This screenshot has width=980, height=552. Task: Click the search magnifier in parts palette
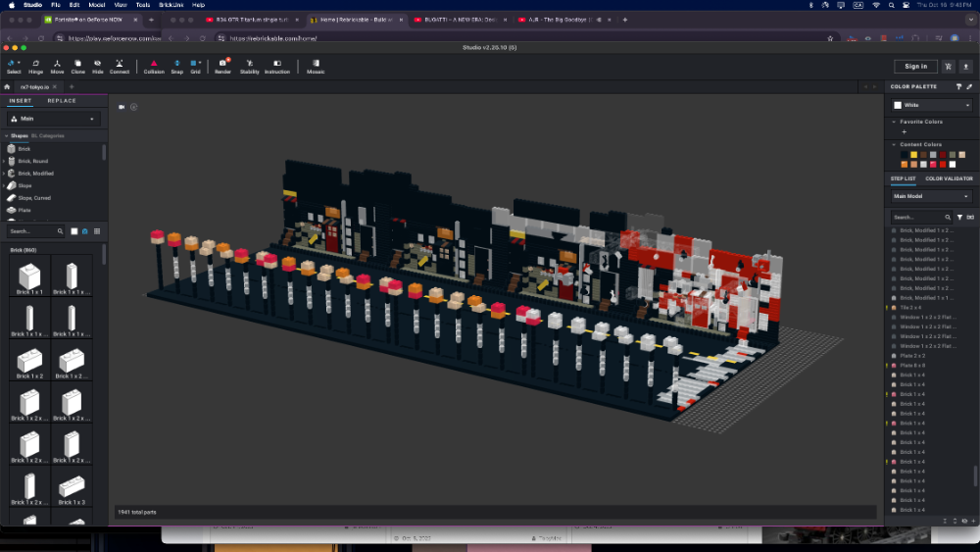60,231
